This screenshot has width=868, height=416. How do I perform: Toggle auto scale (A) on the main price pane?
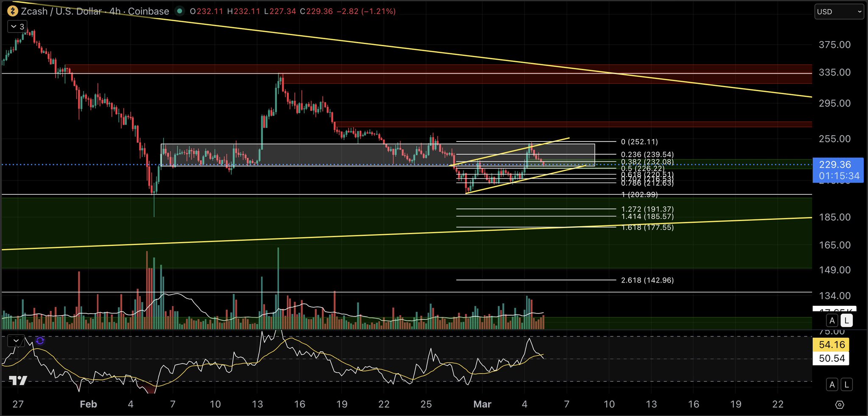pos(832,321)
